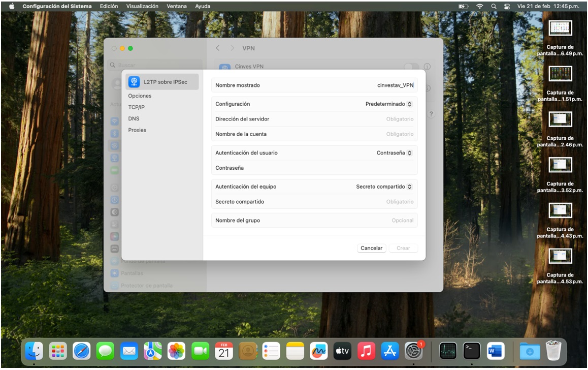Open Microsoft Word from the dock
This screenshot has height=370, width=588.
coord(495,351)
